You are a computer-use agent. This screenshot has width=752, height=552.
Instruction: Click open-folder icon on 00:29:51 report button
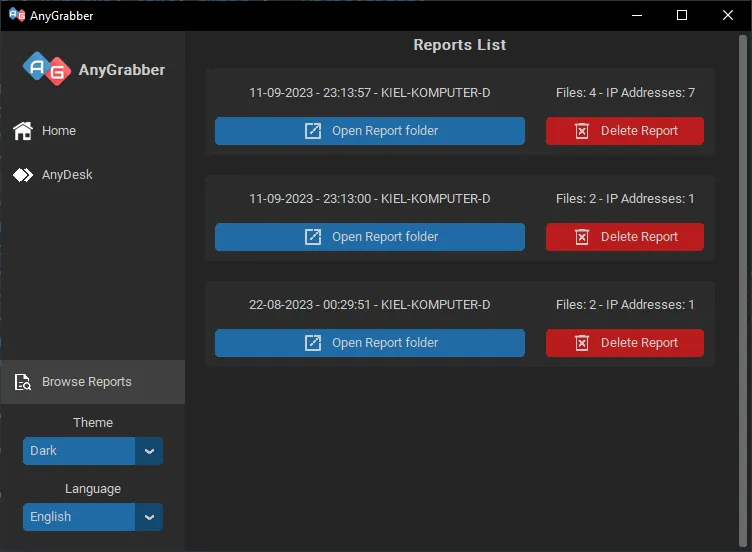point(313,343)
